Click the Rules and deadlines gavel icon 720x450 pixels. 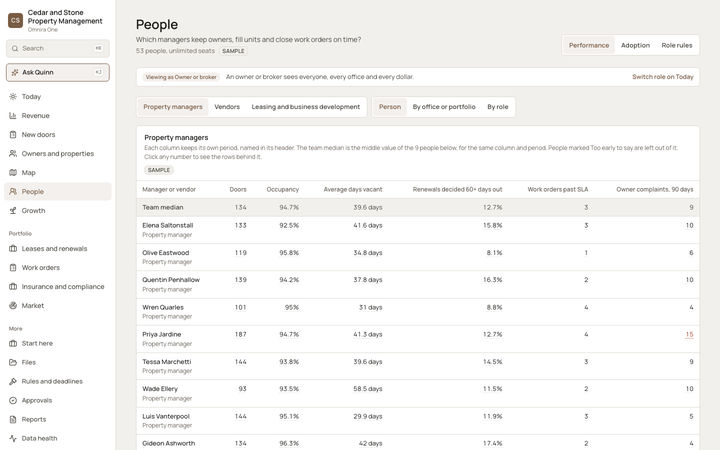[x=13, y=381]
